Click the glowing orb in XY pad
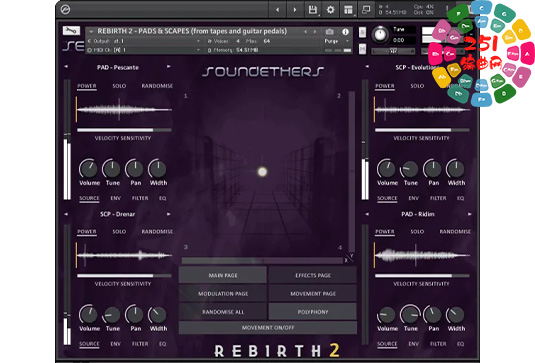Image resolution: width=535 pixels, height=363 pixels. point(262,172)
